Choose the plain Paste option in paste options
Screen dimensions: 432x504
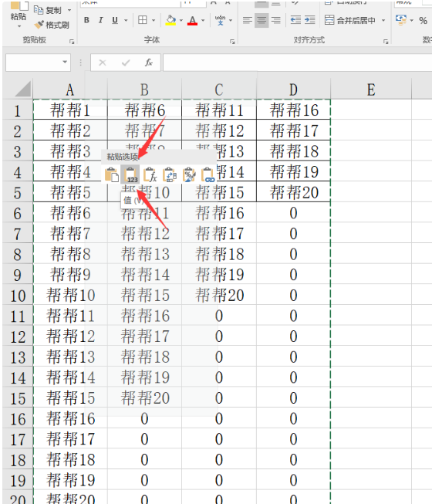pyautogui.click(x=111, y=174)
